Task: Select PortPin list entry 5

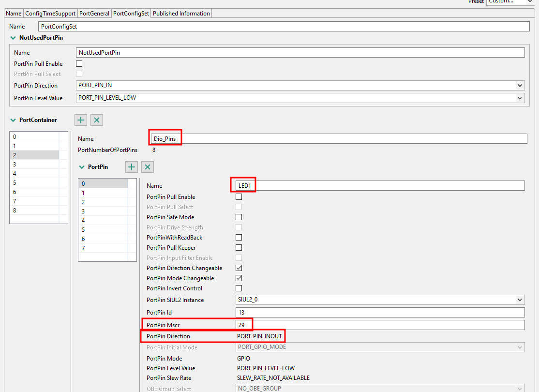Action: point(103,230)
